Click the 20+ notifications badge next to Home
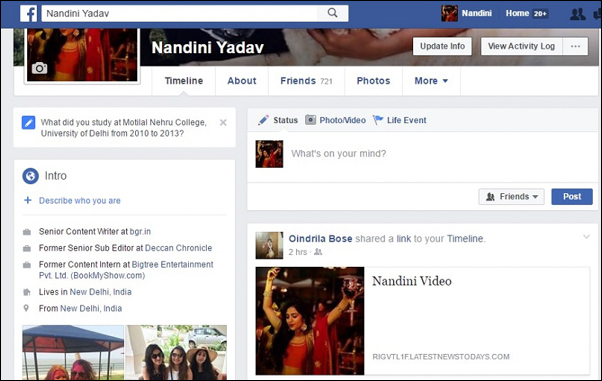Screen dimensions: 602x381 pos(540,14)
